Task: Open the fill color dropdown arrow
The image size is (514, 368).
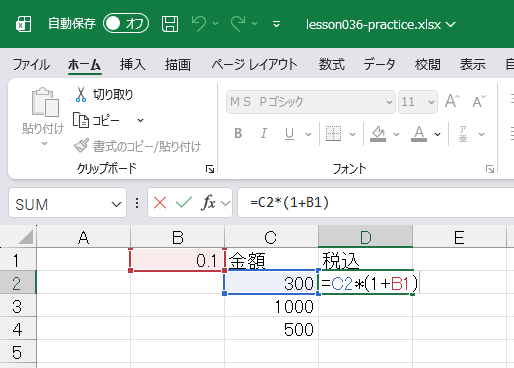Action: click(396, 134)
